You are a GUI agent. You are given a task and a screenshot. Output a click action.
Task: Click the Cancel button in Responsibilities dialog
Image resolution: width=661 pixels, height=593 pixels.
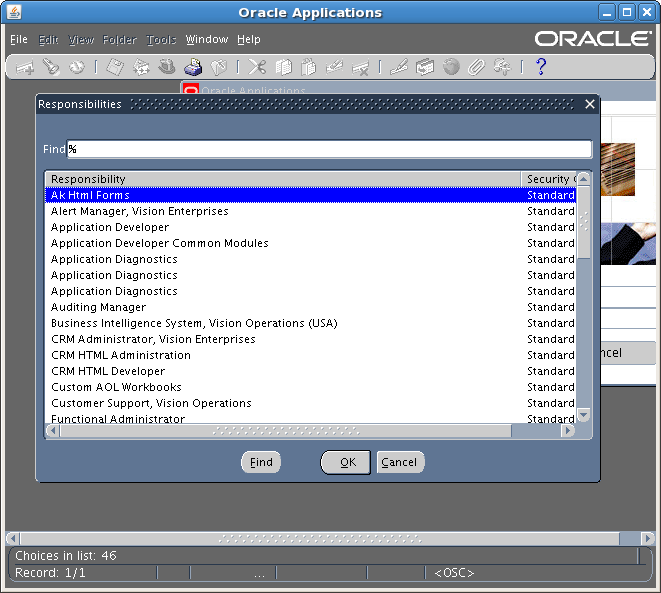[x=400, y=462]
